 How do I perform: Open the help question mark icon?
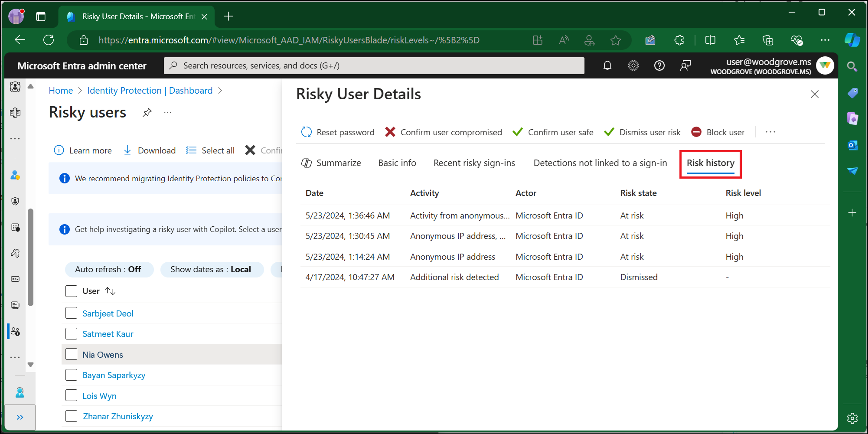659,65
